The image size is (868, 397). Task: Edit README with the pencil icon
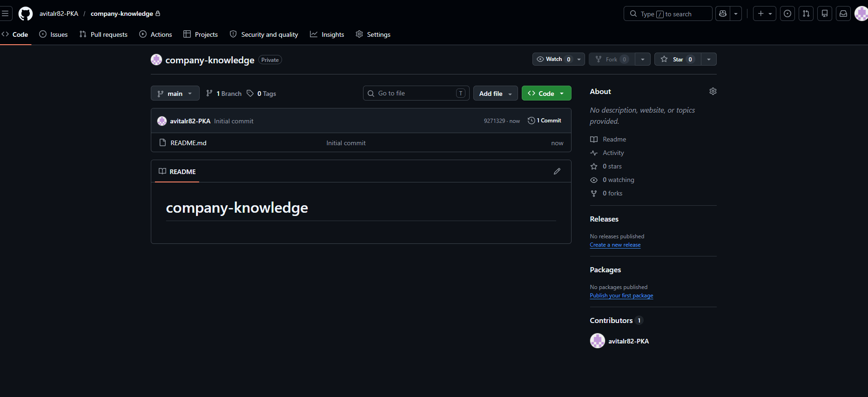(x=557, y=171)
